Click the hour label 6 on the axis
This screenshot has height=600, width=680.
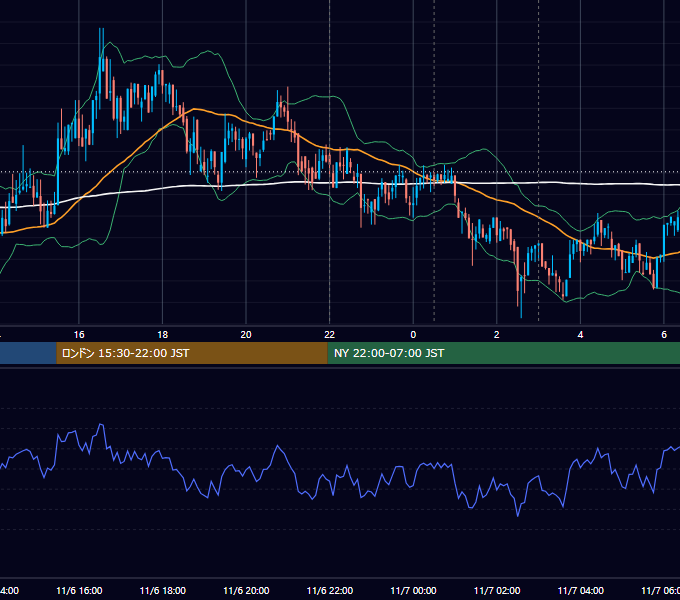(664, 335)
